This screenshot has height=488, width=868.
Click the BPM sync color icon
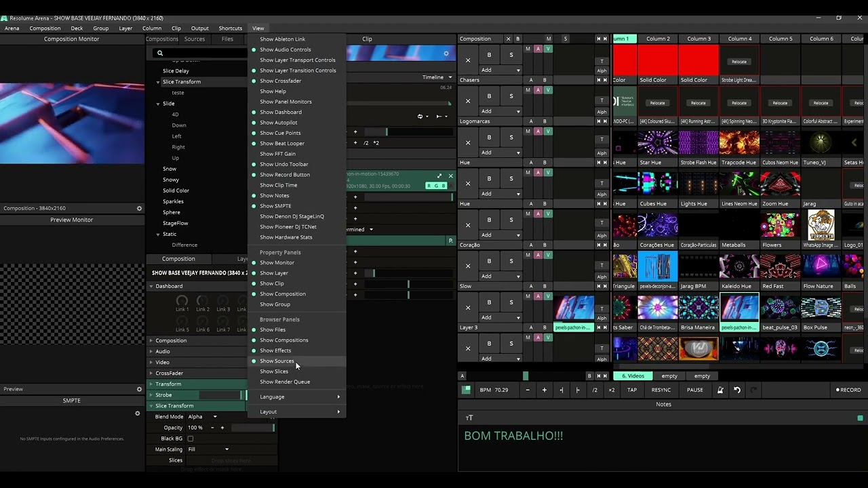[x=466, y=390]
